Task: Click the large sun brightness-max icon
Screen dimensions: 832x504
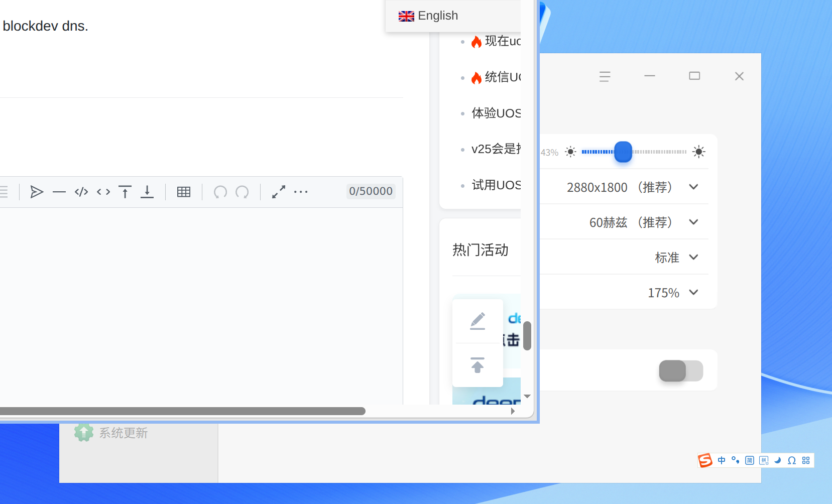Action: (x=699, y=152)
